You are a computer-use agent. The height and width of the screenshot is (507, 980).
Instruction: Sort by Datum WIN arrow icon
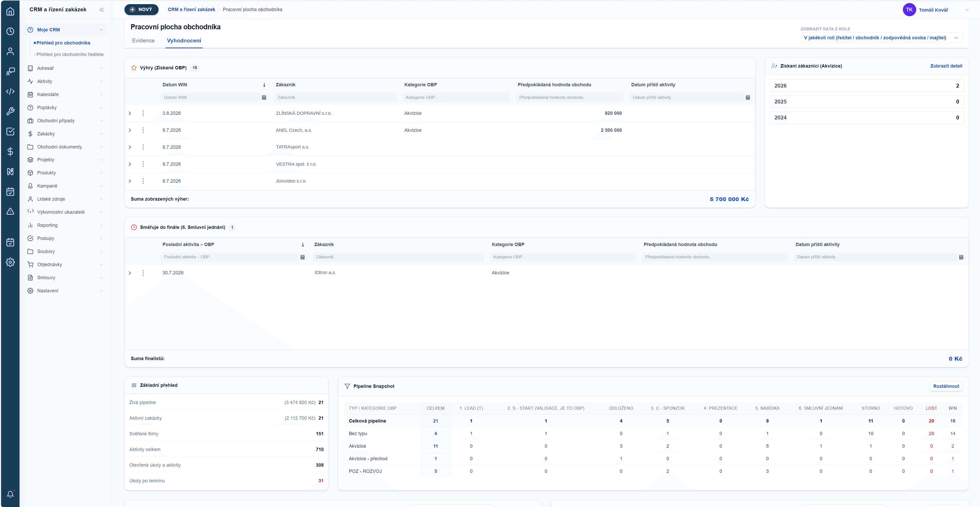click(x=264, y=85)
